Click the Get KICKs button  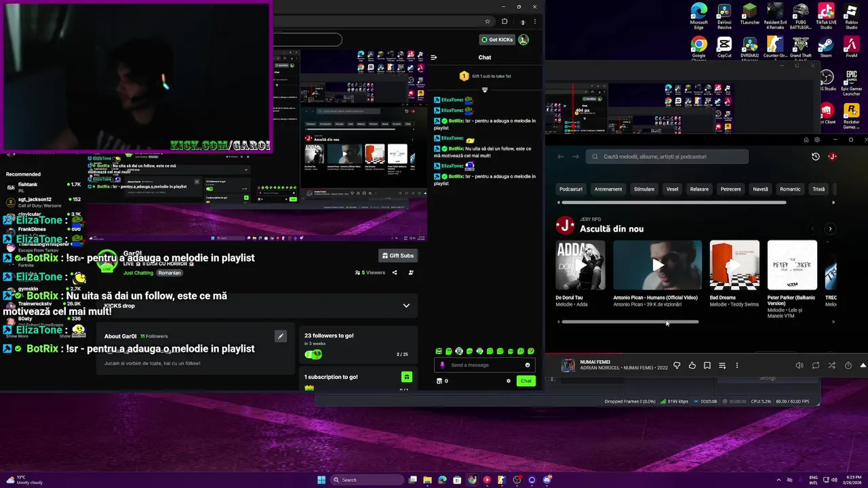pyautogui.click(x=497, y=39)
